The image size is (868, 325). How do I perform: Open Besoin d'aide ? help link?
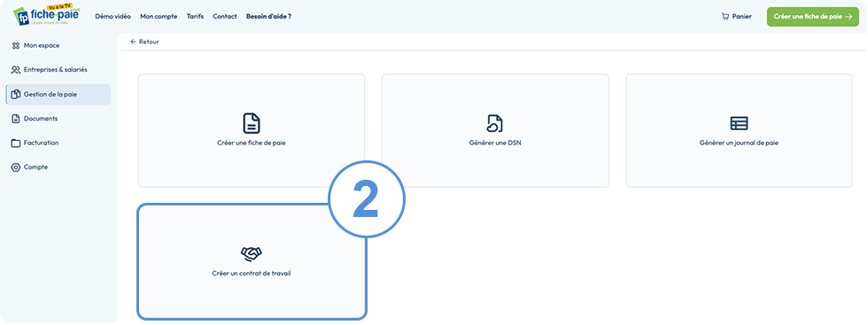(268, 17)
